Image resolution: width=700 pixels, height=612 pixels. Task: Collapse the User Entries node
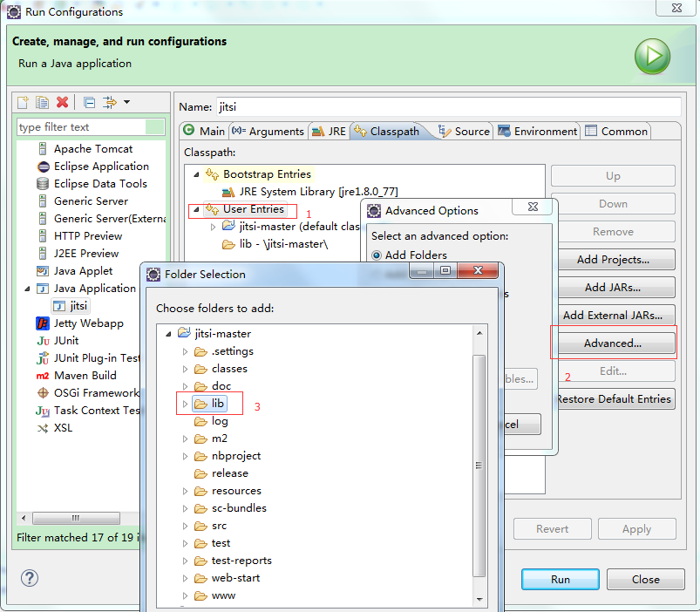point(196,209)
